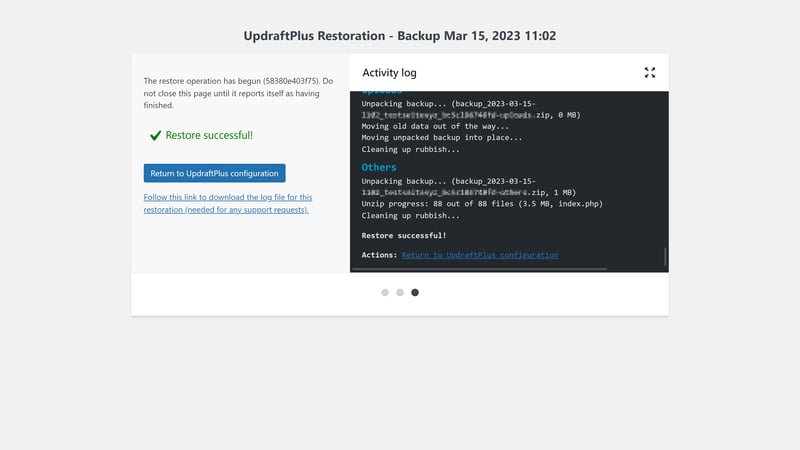This screenshot has height=450, width=800.
Task: Click the bold Restore successful! log line
Action: tap(404, 235)
